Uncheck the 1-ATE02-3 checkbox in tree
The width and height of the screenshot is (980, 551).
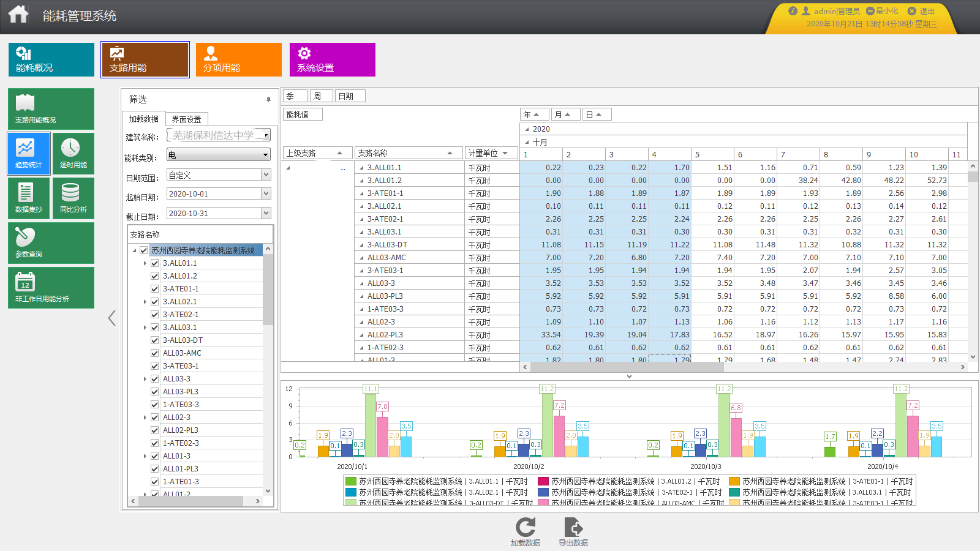pos(155,443)
